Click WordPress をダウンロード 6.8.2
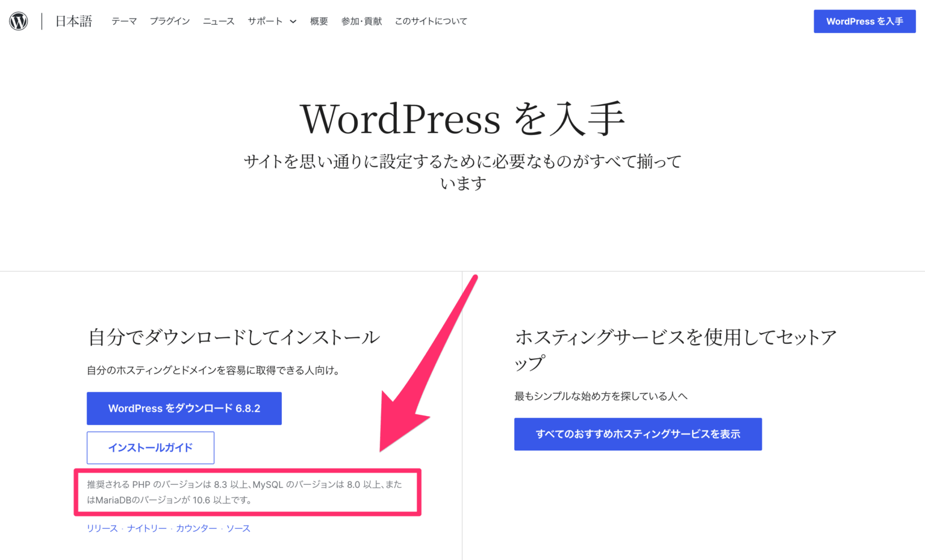The image size is (925, 560). coord(184,408)
